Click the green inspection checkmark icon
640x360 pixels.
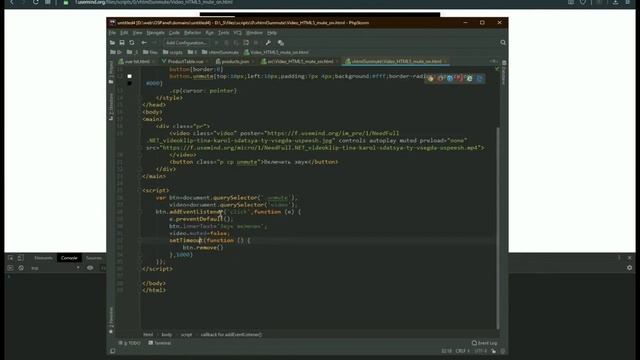(497, 69)
